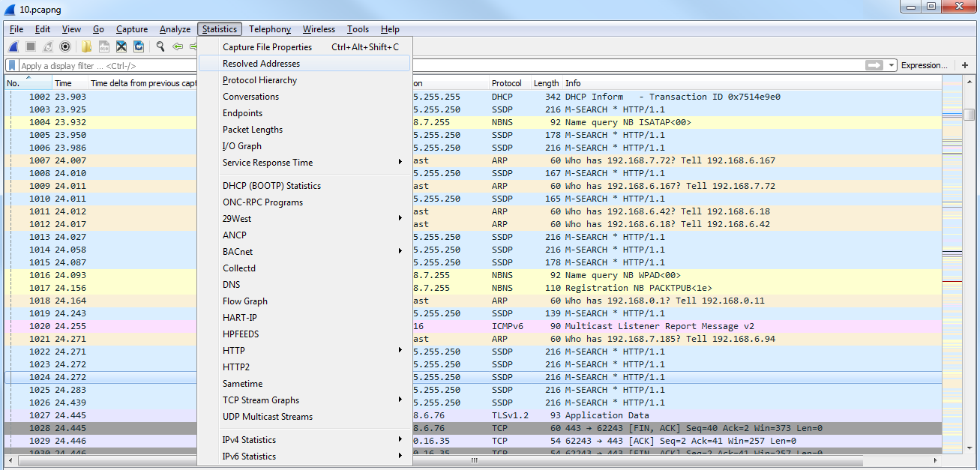Viewport: 980px width, 470px height.
Task: Click the open capture file folder icon
Action: tap(86, 46)
